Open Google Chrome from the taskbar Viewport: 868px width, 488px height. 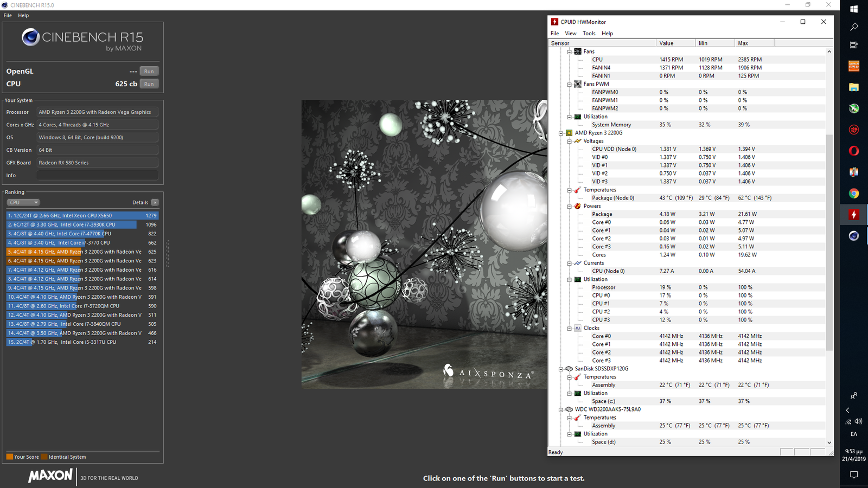point(854,194)
